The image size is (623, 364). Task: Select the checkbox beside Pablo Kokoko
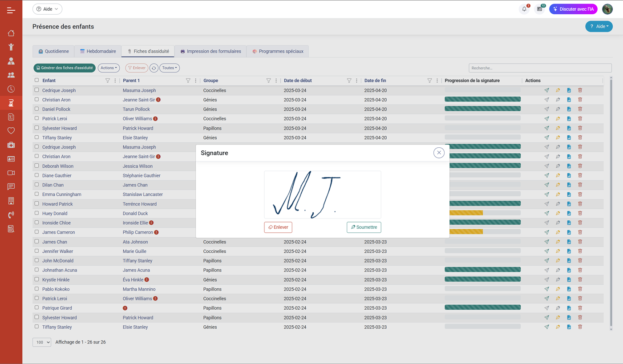pos(37,289)
